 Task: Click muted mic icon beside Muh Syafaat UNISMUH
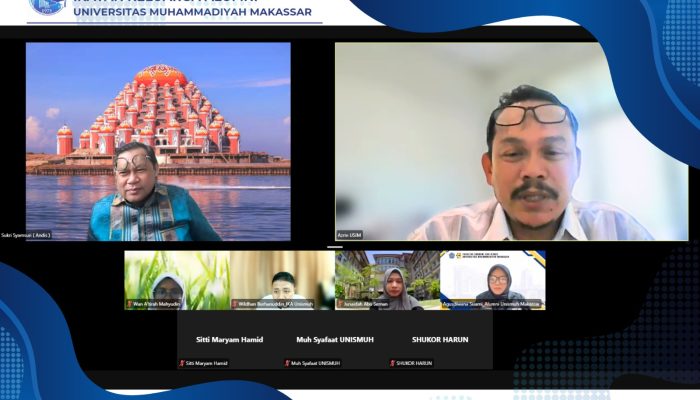288,363
